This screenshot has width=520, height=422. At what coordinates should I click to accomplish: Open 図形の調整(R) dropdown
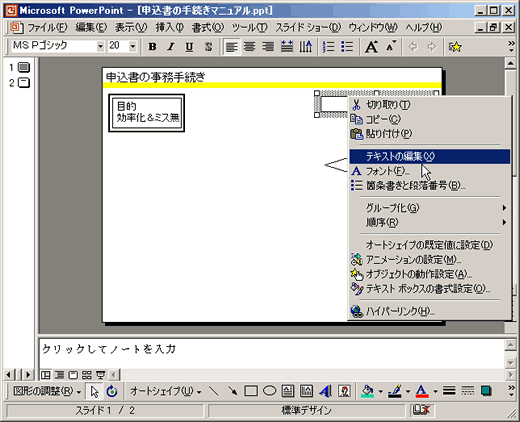coord(47,391)
